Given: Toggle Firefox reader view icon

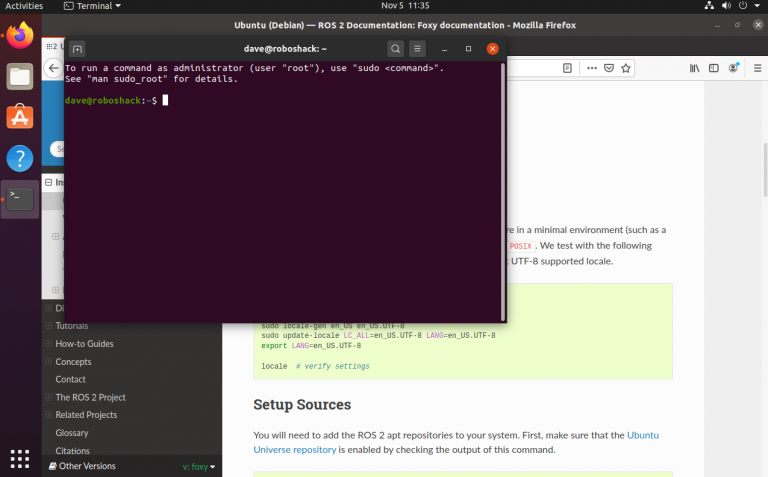Looking at the screenshot, I should (x=567, y=69).
